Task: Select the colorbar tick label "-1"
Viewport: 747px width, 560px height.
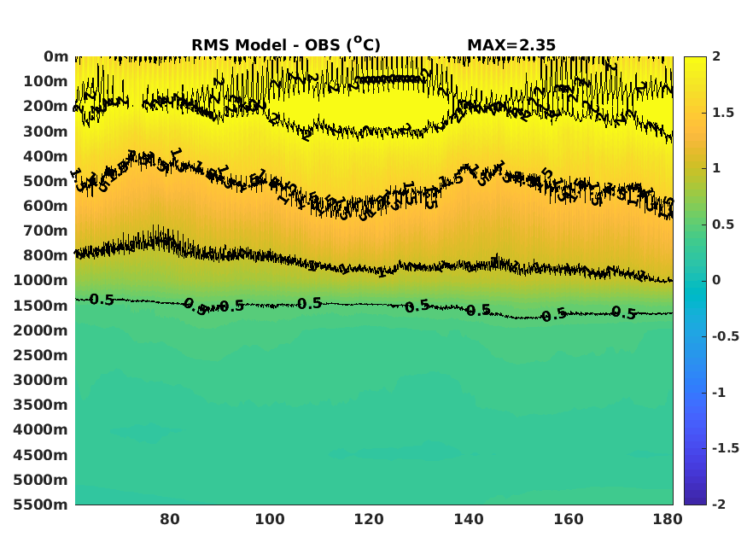Action: (719, 393)
